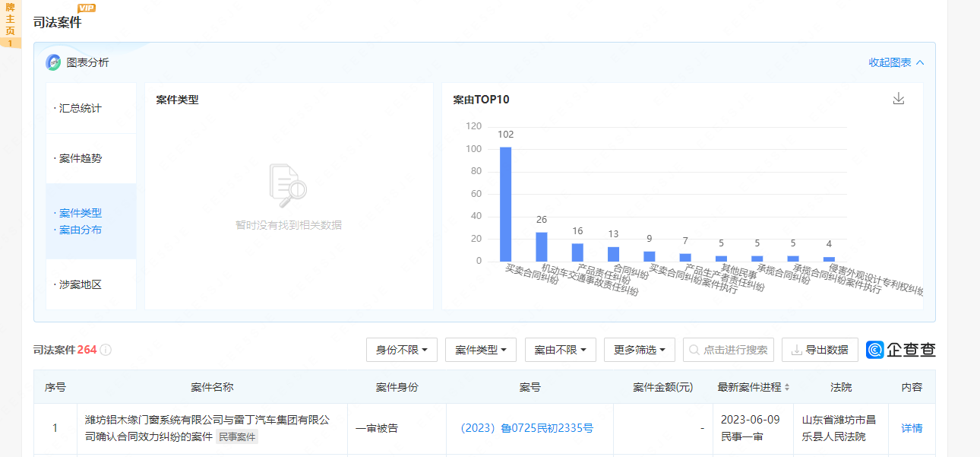980x457 pixels.
Task: Collapse charts via 收起图表
Action: tap(896, 62)
